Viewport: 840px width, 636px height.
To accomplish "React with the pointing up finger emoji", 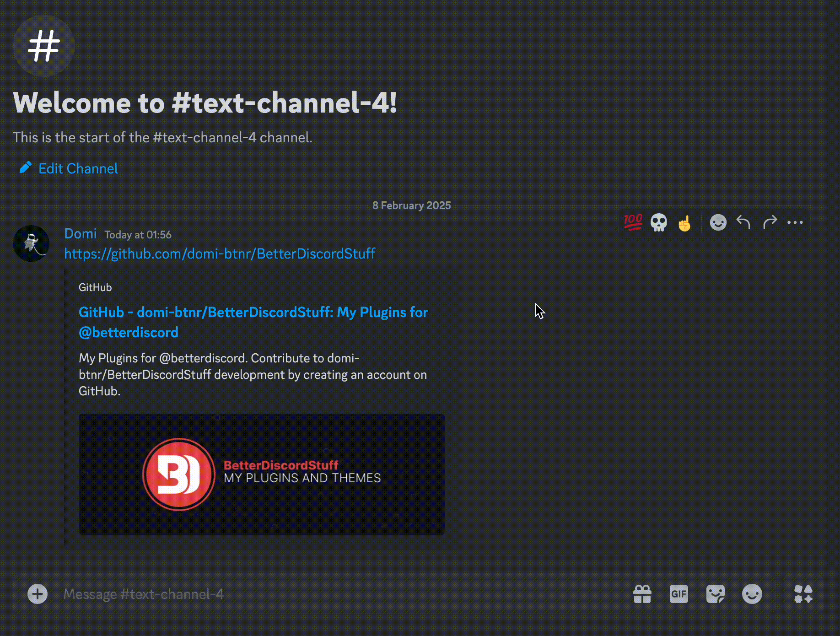I will click(684, 223).
